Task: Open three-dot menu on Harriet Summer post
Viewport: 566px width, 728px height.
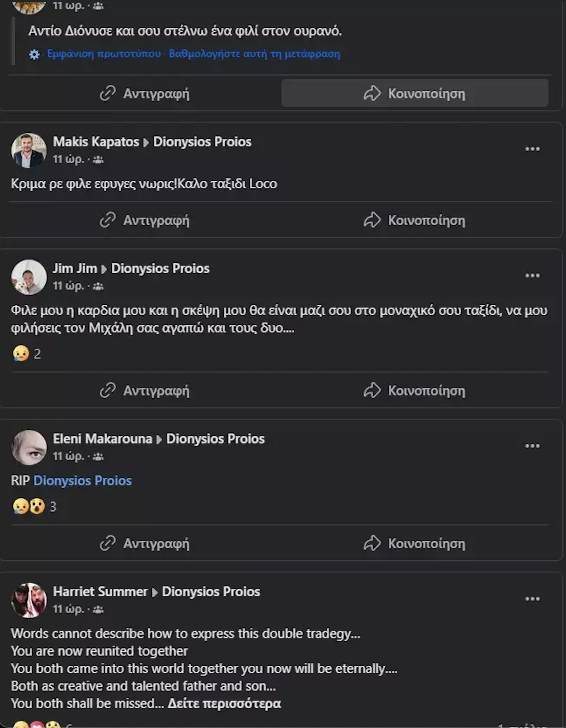Action: 532,599
